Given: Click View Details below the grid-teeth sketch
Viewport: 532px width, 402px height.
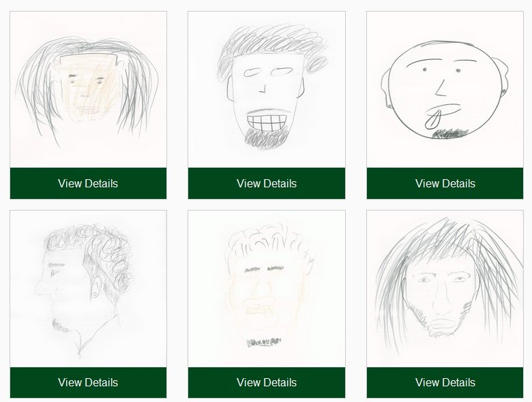Looking at the screenshot, I should coord(267,183).
